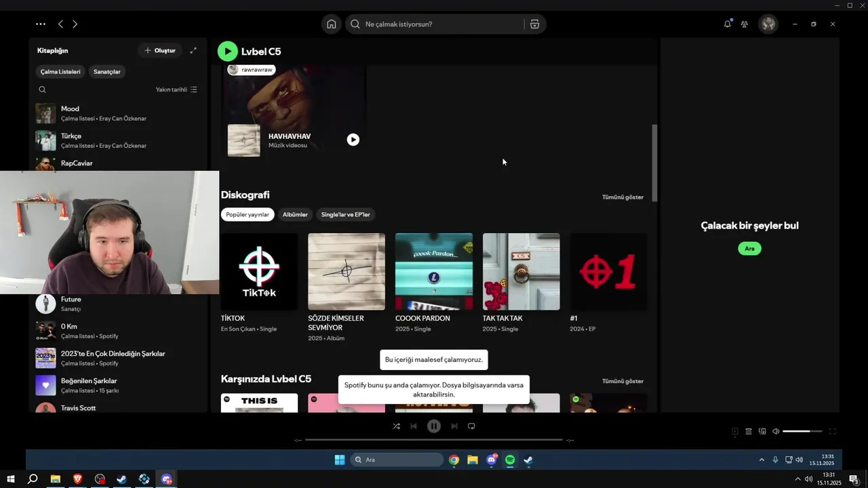Screen dimensions: 868x488
Task: Expand the hidden tray icons in the bottom taskbar
Action: [797, 479]
